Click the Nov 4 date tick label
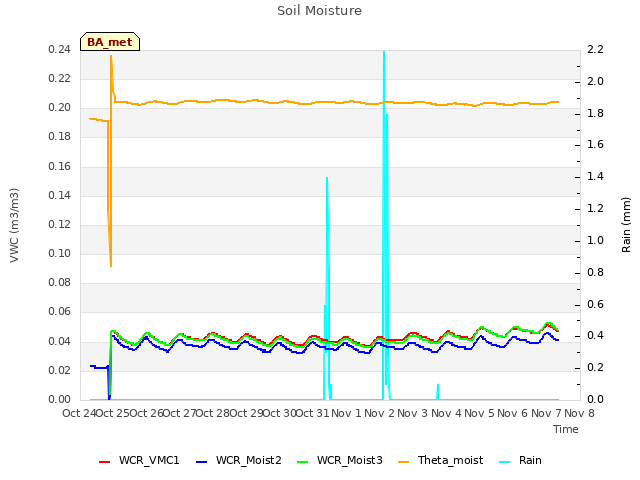 tap(446, 413)
